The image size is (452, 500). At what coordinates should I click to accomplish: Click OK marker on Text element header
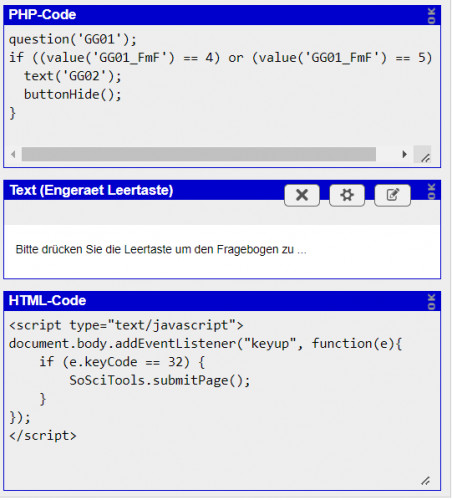point(432,191)
